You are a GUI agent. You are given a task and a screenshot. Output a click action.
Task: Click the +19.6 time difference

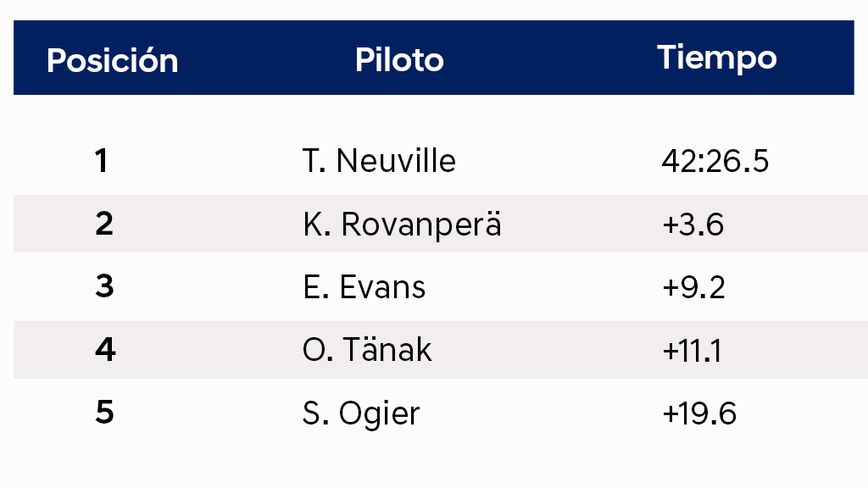698,413
